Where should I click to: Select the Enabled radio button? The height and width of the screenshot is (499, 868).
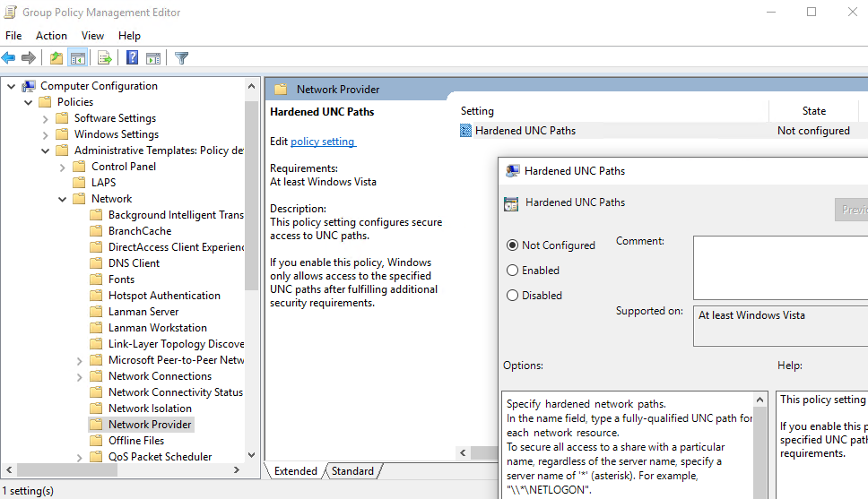pos(513,270)
